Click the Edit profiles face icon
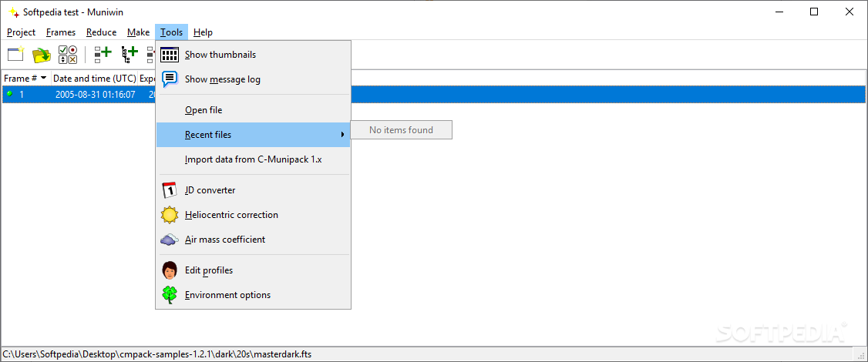Screen dimensions: 868x362 [170, 270]
